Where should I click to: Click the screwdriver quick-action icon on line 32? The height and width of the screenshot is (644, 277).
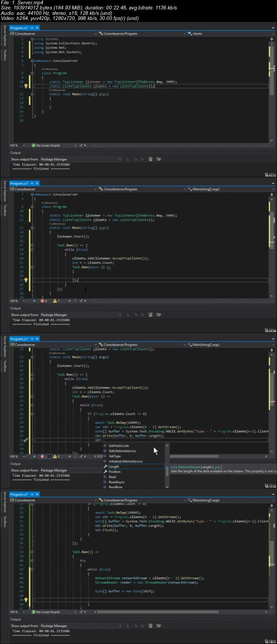pyautogui.click(x=26, y=440)
